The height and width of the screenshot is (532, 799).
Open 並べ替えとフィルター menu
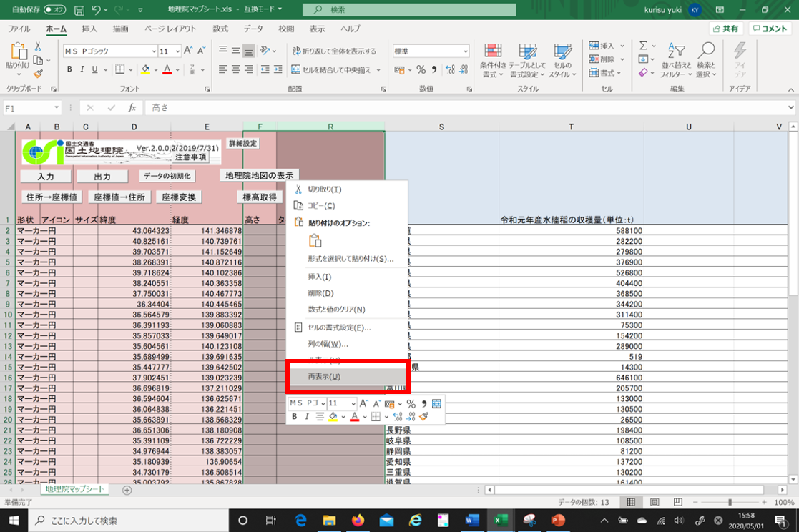coord(676,60)
